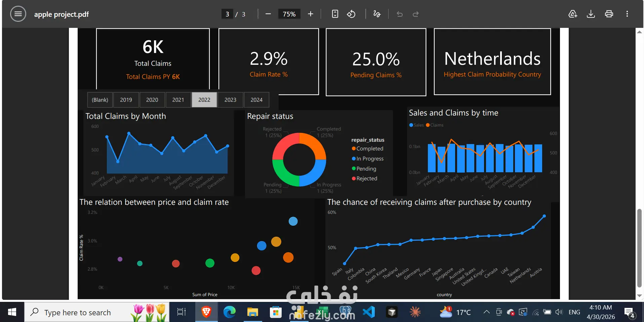Launch Visual Studio Code from the taskbar

click(x=369, y=312)
